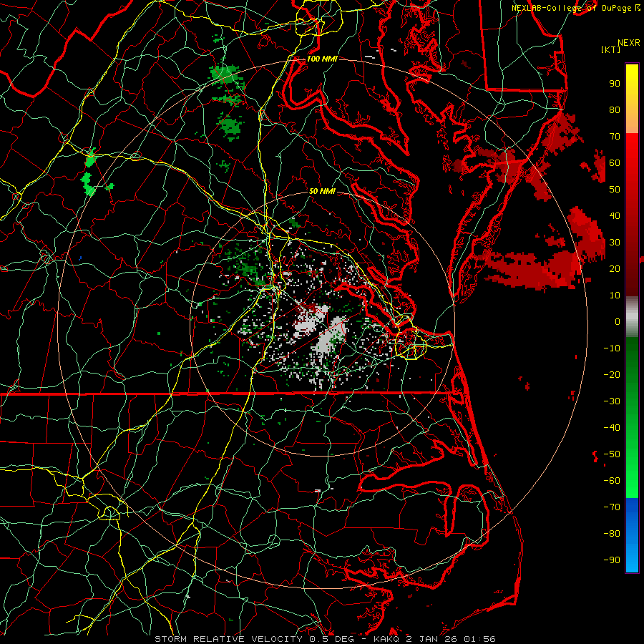Click the "STORM RELATIVE VELOCITY" caption text

(228, 639)
